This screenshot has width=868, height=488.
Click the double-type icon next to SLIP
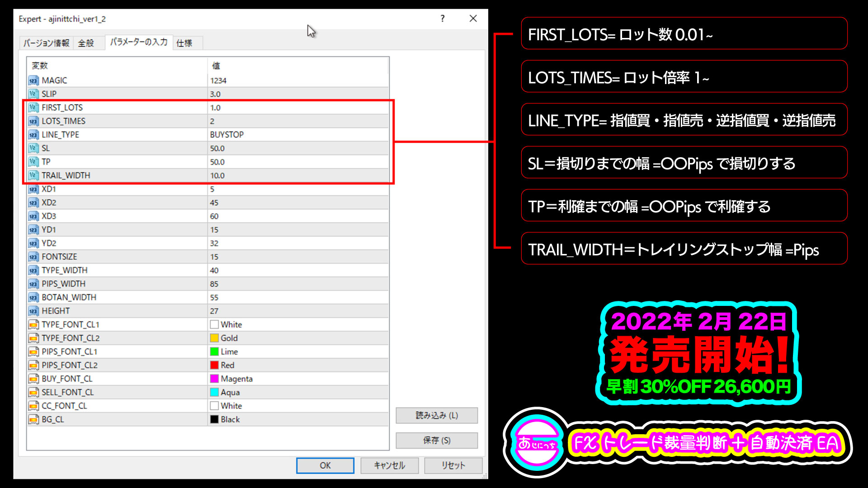pyautogui.click(x=33, y=94)
